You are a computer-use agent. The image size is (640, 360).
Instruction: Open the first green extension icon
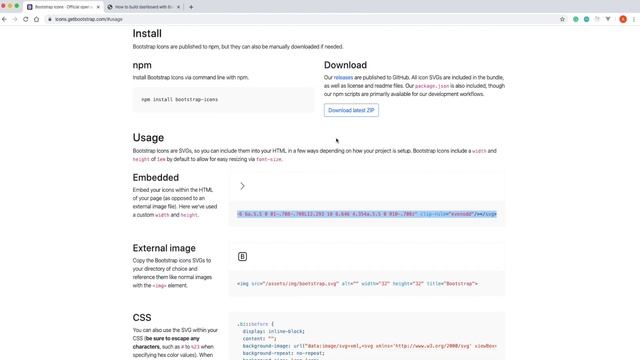pos(576,19)
